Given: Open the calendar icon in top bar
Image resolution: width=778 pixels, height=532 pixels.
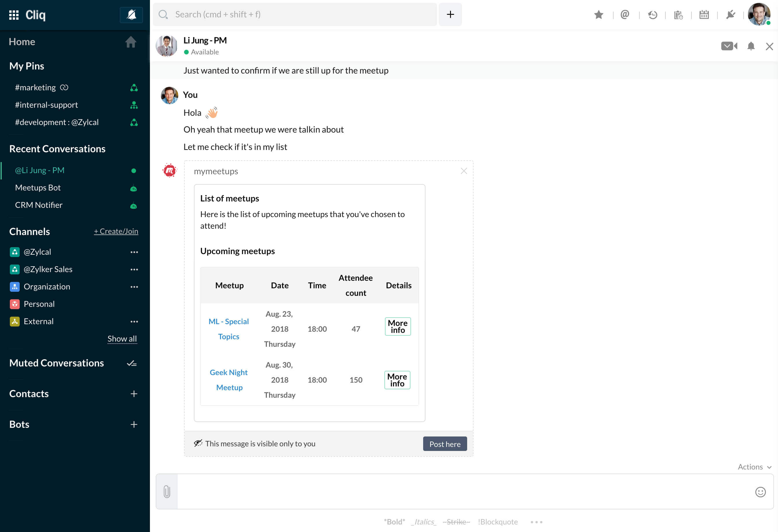Looking at the screenshot, I should 704,15.
